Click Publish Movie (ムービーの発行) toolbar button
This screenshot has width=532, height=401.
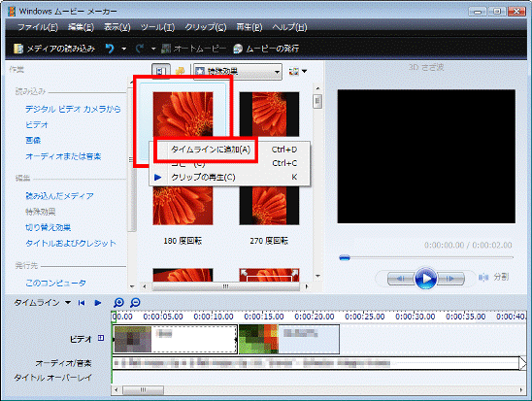pyautogui.click(x=266, y=49)
